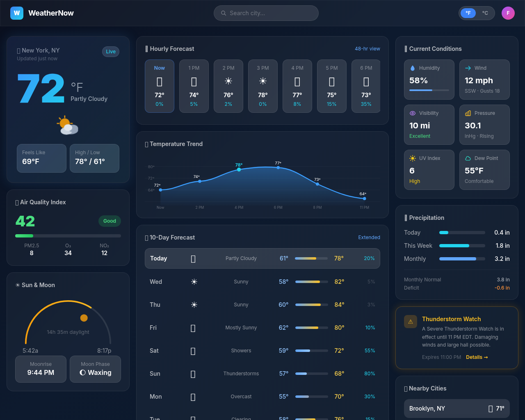Click the 80% chance in Sun row
525x420 pixels.
(370, 374)
